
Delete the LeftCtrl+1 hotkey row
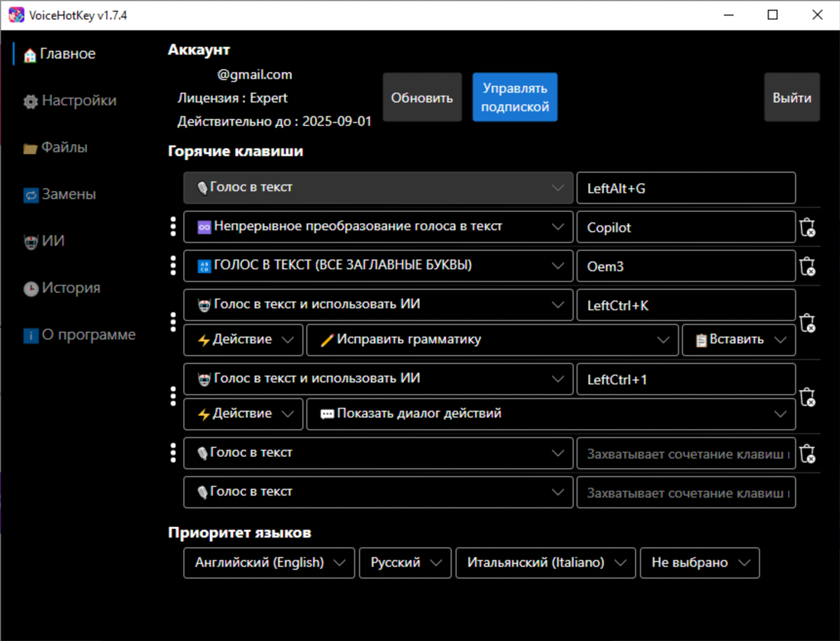(x=807, y=397)
